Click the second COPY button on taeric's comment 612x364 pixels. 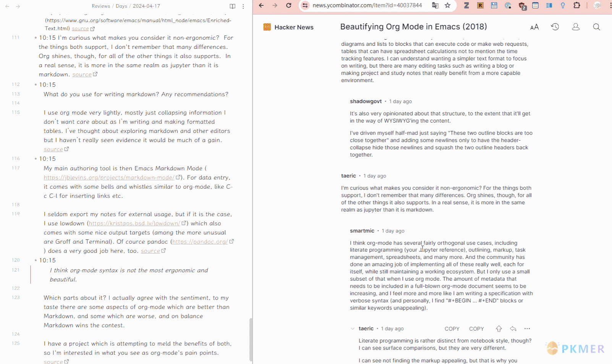pyautogui.click(x=476, y=329)
